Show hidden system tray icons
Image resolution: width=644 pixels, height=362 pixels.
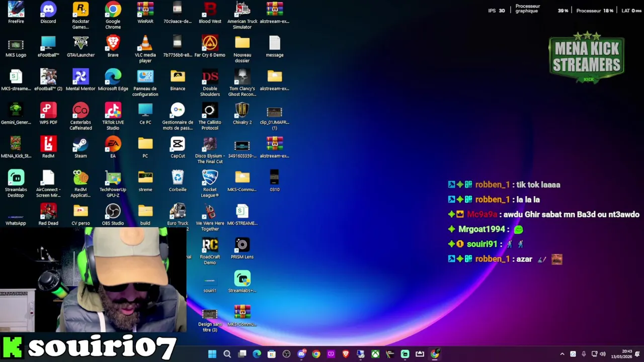(x=562, y=354)
